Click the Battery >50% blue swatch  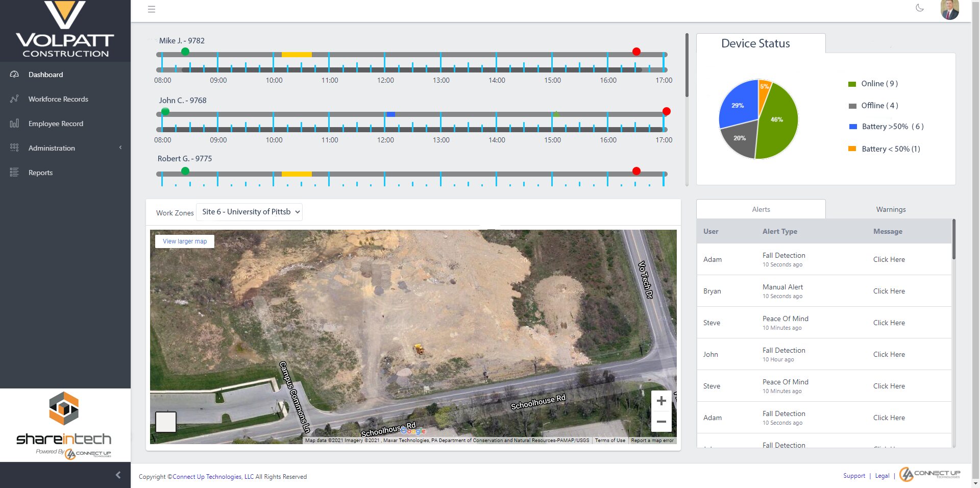point(852,127)
